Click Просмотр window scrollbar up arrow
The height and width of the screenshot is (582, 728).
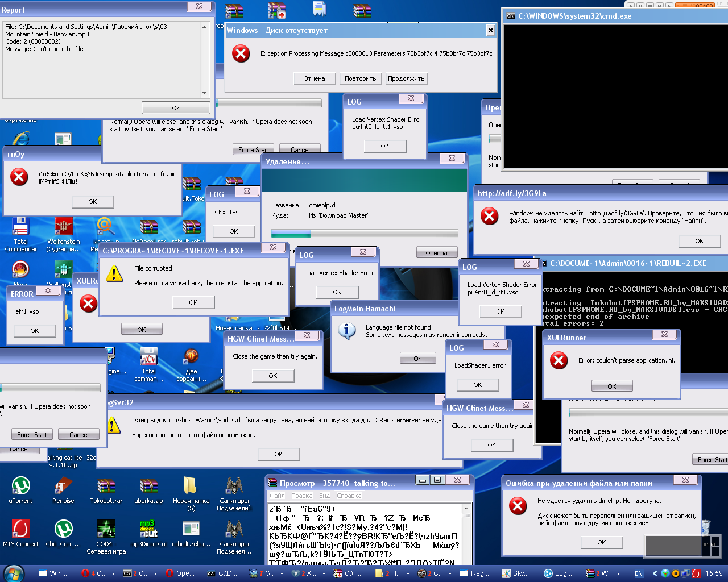pyautogui.click(x=466, y=508)
